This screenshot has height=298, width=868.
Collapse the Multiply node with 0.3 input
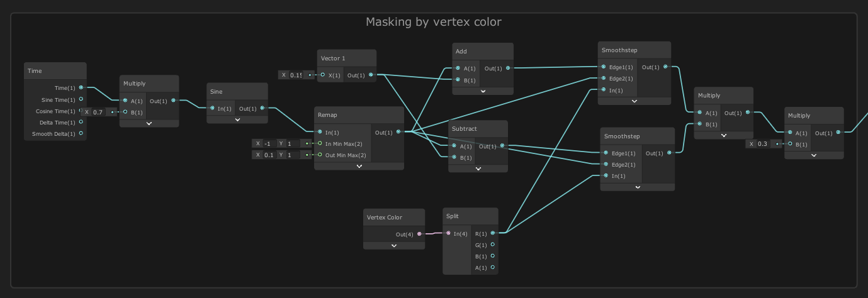814,155
